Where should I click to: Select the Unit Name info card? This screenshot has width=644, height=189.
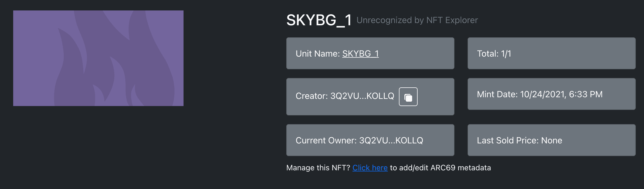370,53
